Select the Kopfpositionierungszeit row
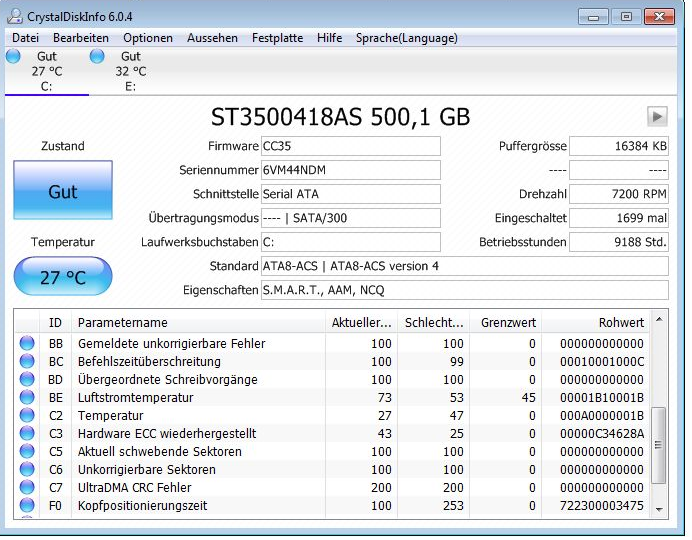The width and height of the screenshot is (692, 540). (332, 506)
